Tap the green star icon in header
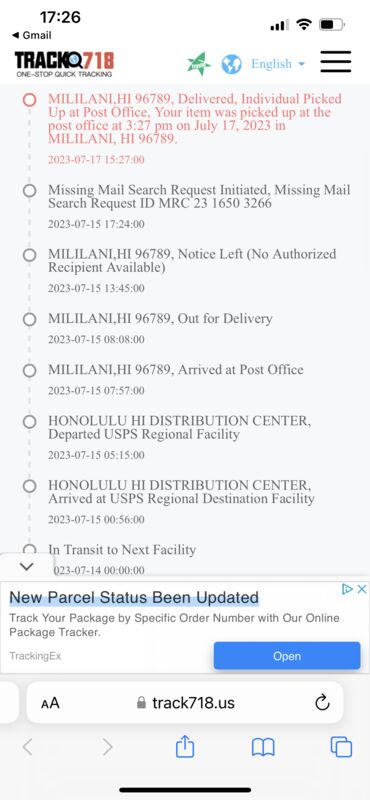 [x=199, y=64]
